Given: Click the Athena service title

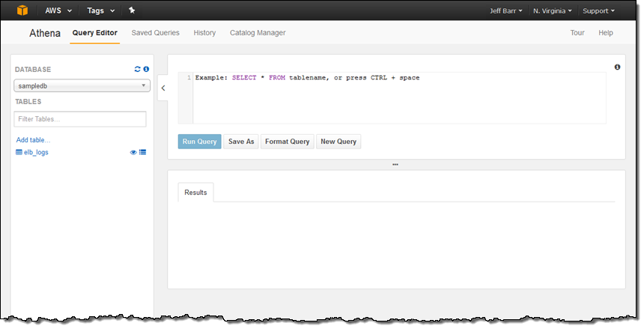Looking at the screenshot, I should point(45,33).
